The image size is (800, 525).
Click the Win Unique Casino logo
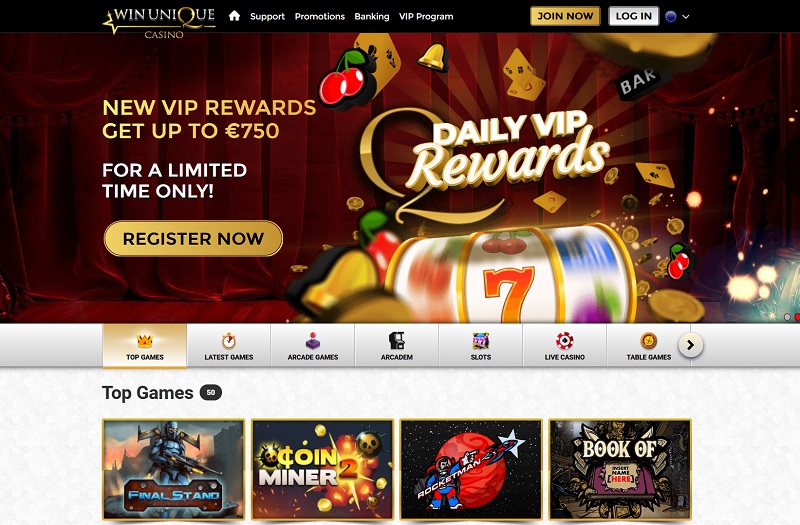point(159,21)
